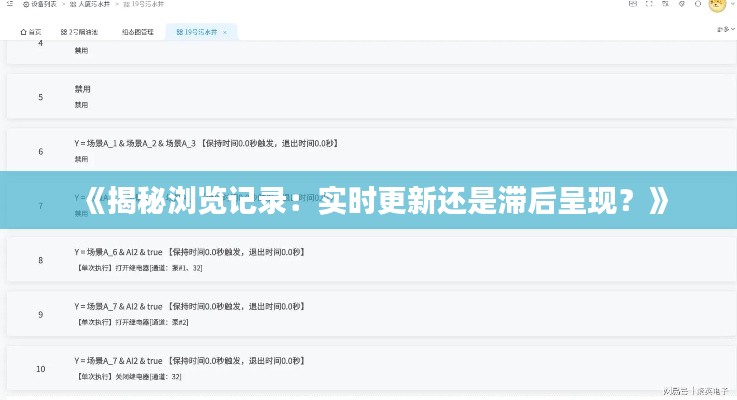Image resolution: width=737 pixels, height=400 pixels.
Task: Select rule row 9 打开继电器 entry
Action: (132, 322)
